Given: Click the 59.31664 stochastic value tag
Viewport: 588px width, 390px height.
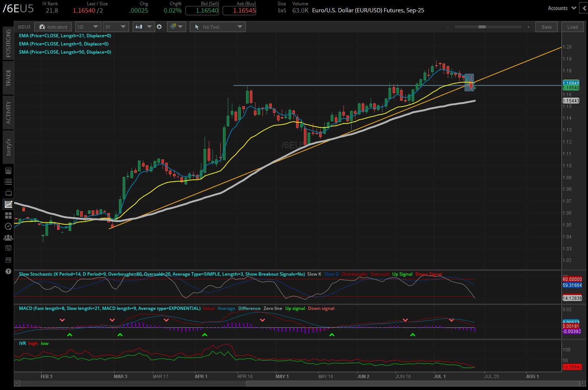Looking at the screenshot, I should tap(572, 285).
